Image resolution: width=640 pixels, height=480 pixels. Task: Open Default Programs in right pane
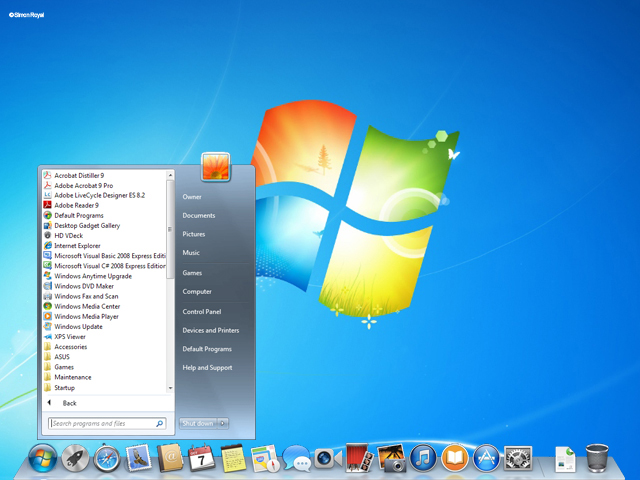coord(207,349)
